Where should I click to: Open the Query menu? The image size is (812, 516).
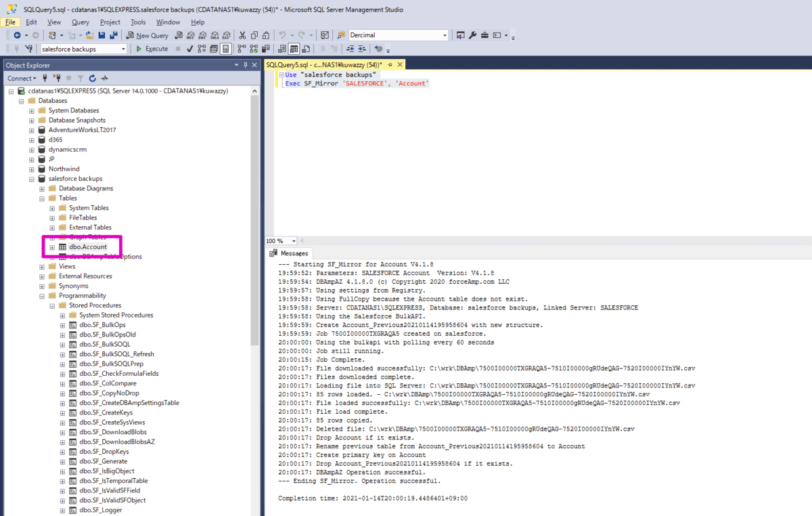[80, 22]
